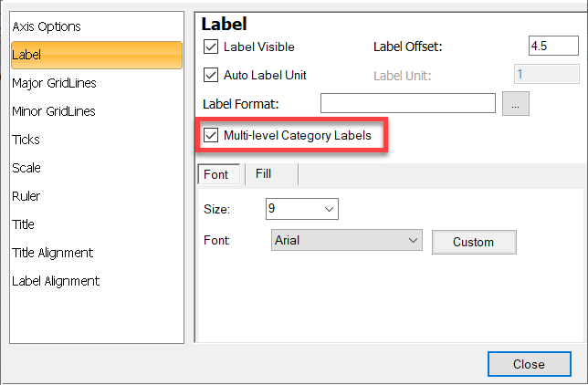The width and height of the screenshot is (588, 385).
Task: Go to Minor GridLines settings
Action: click(54, 111)
